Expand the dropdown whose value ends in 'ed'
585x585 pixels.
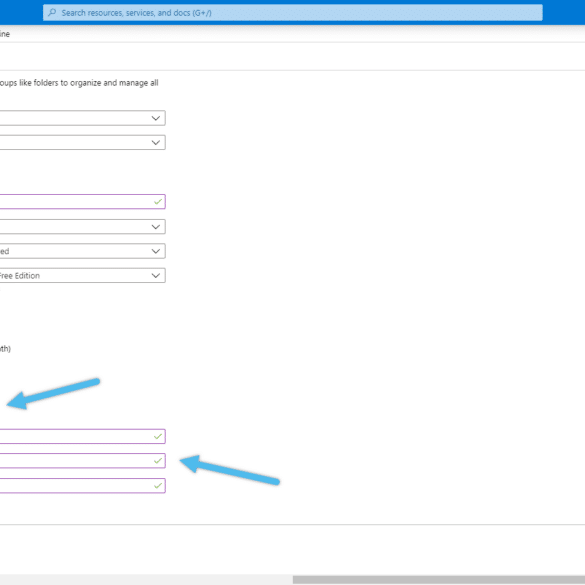[82, 251]
